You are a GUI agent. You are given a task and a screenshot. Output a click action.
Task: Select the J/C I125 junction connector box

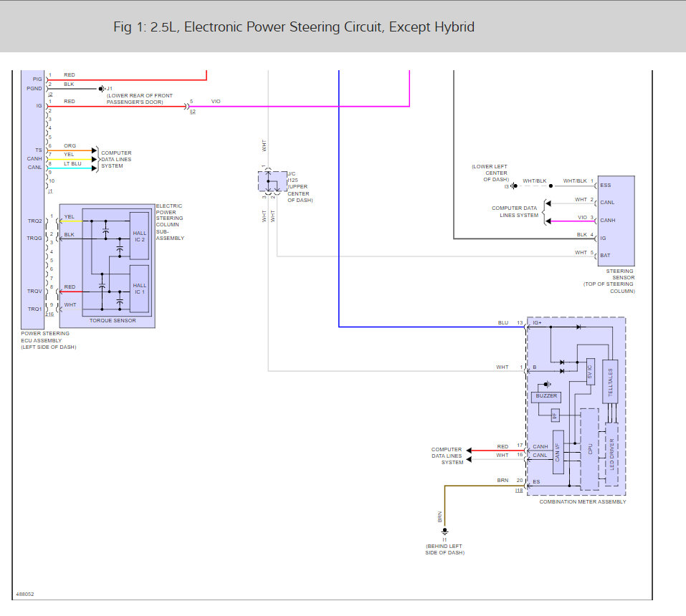tap(272, 181)
